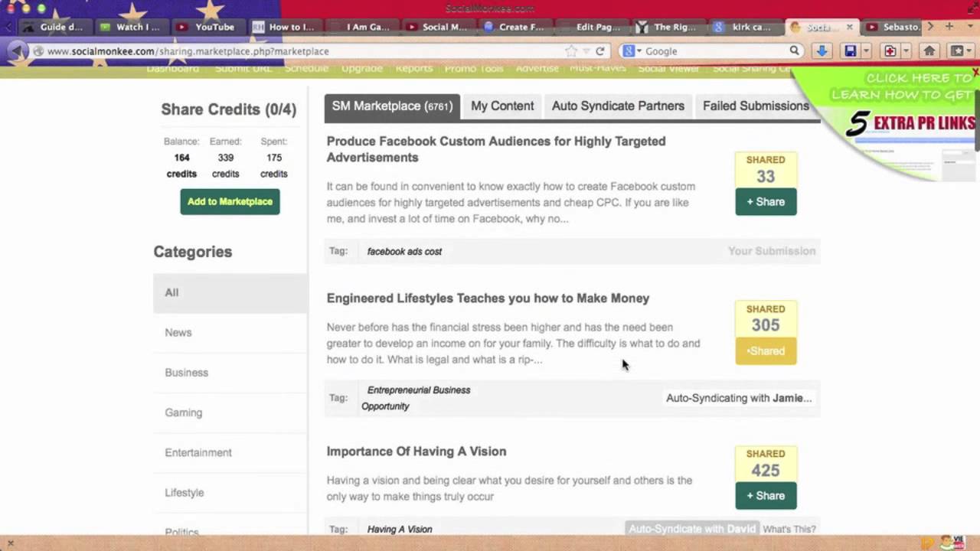Open the My Content tab
Image resolution: width=980 pixels, height=551 pixels.
pyautogui.click(x=502, y=106)
